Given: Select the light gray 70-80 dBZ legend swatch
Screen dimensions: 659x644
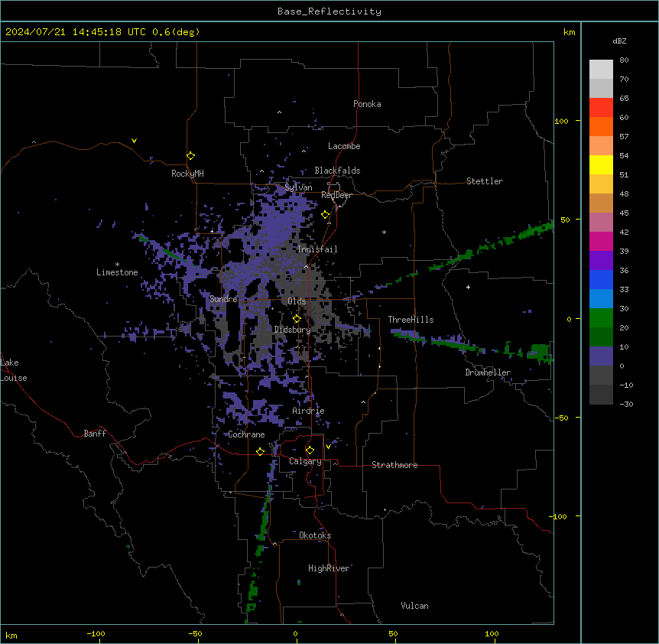Looking at the screenshot, I should (601, 69).
